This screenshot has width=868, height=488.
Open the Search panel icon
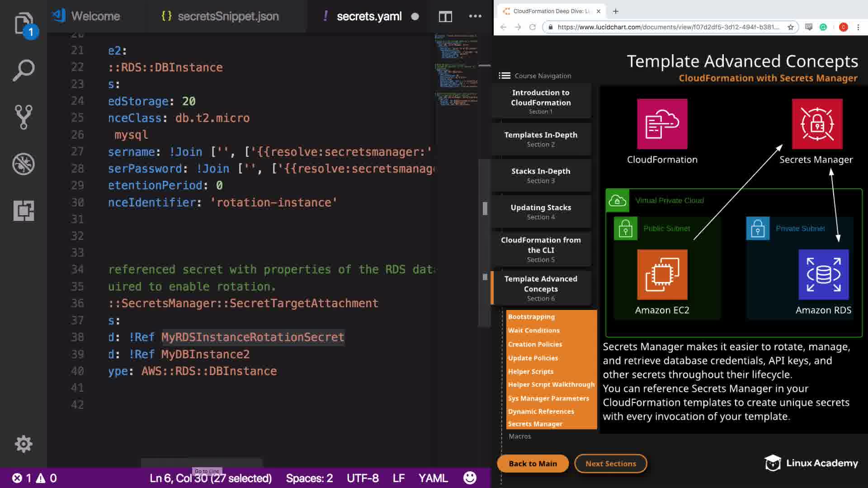[24, 70]
